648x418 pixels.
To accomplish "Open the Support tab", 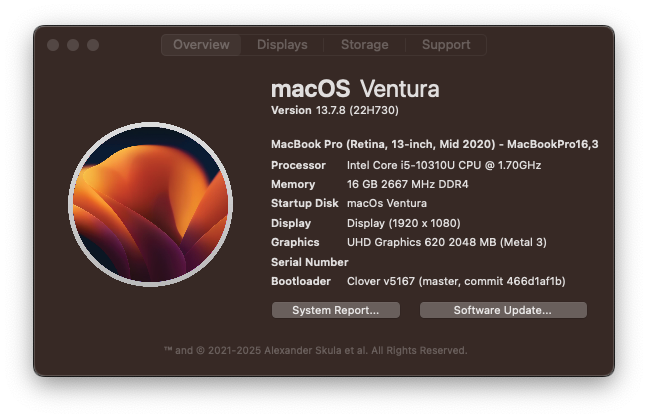I will [x=446, y=45].
